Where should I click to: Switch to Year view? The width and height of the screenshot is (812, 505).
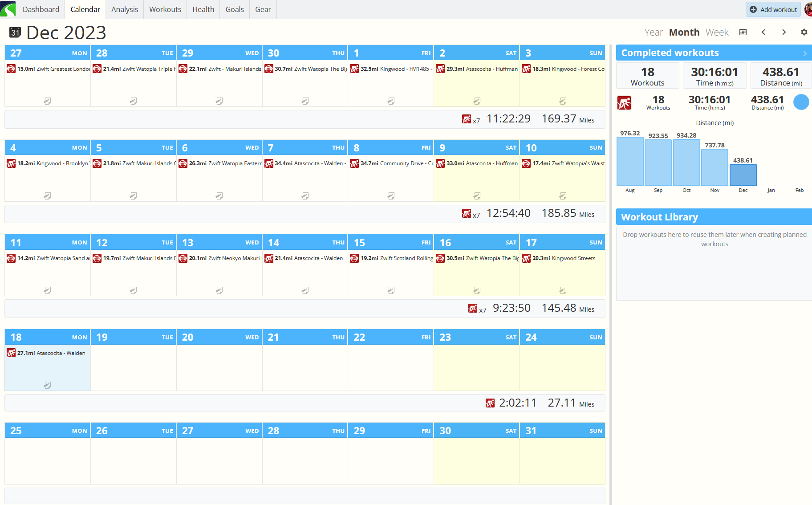point(654,32)
